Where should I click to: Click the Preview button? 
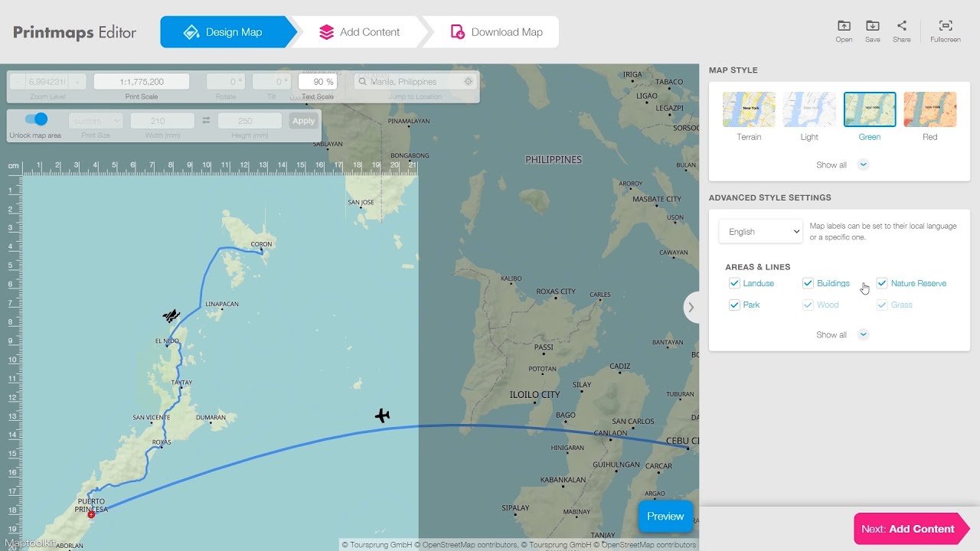(665, 517)
